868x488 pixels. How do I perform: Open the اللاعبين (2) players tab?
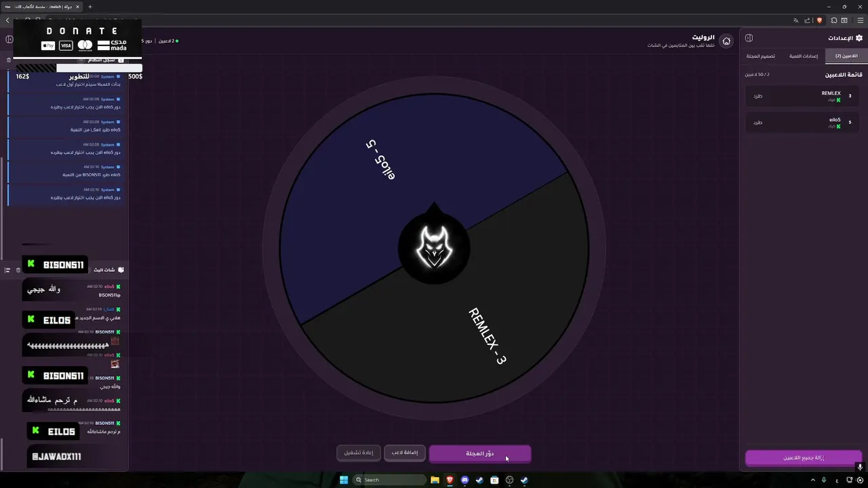(846, 56)
